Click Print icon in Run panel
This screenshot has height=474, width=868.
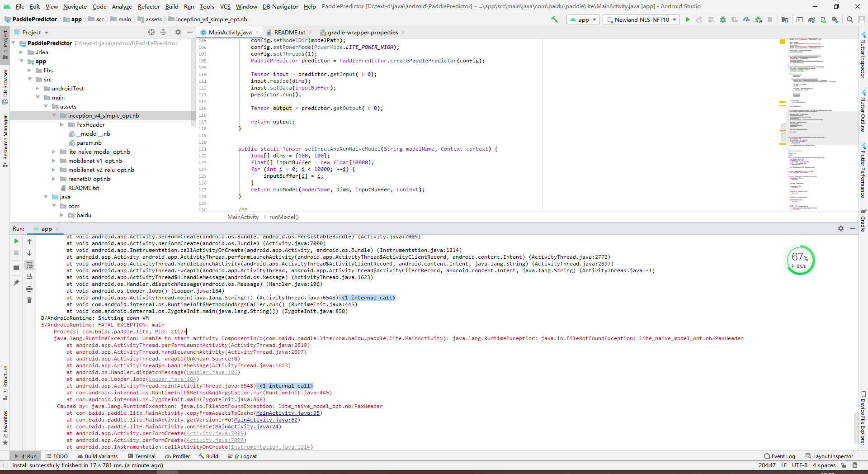tap(29, 289)
